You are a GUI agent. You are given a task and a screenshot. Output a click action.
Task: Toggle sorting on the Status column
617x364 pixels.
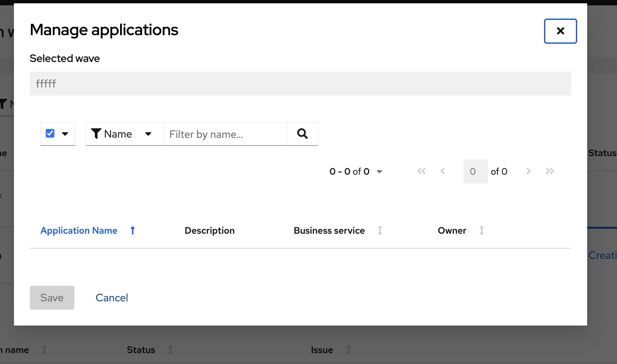[x=170, y=350]
